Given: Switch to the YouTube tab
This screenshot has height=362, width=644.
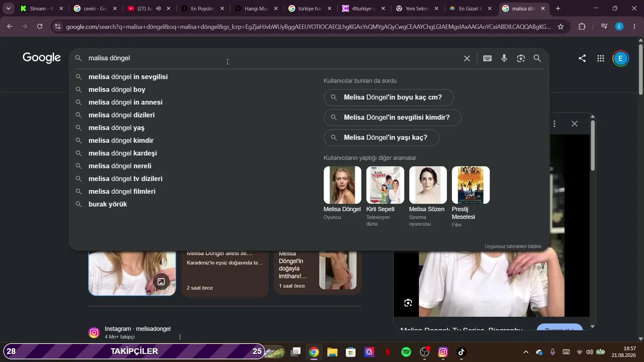Looking at the screenshot, I should (x=149, y=9).
